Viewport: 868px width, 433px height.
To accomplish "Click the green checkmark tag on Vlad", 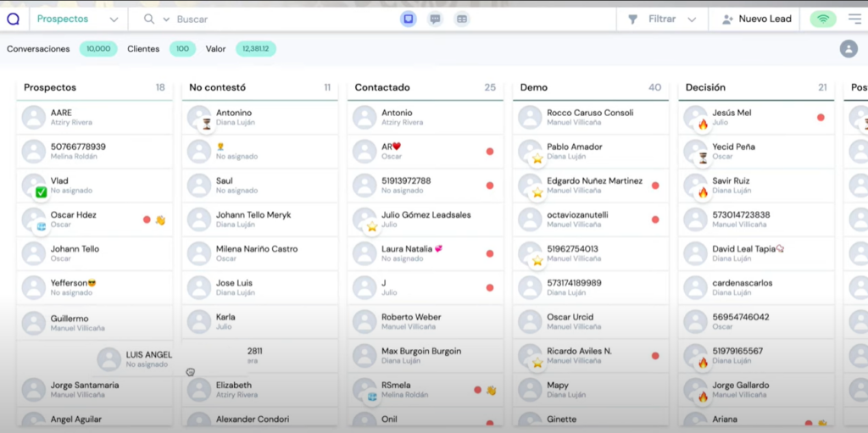I will [41, 192].
